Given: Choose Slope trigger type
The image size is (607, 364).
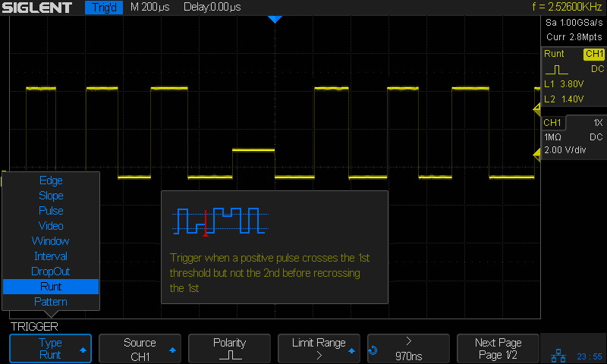Looking at the screenshot, I should coord(51,196).
